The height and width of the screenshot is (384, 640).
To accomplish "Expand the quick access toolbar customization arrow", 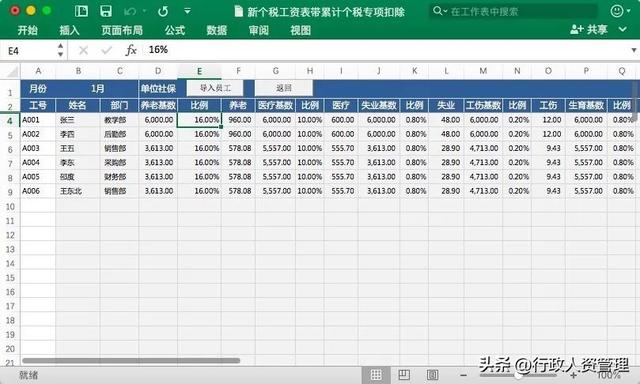I will [187, 11].
